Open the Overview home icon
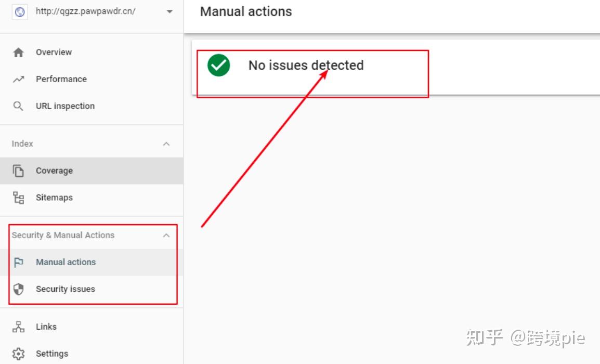The height and width of the screenshot is (364, 600). tap(18, 52)
